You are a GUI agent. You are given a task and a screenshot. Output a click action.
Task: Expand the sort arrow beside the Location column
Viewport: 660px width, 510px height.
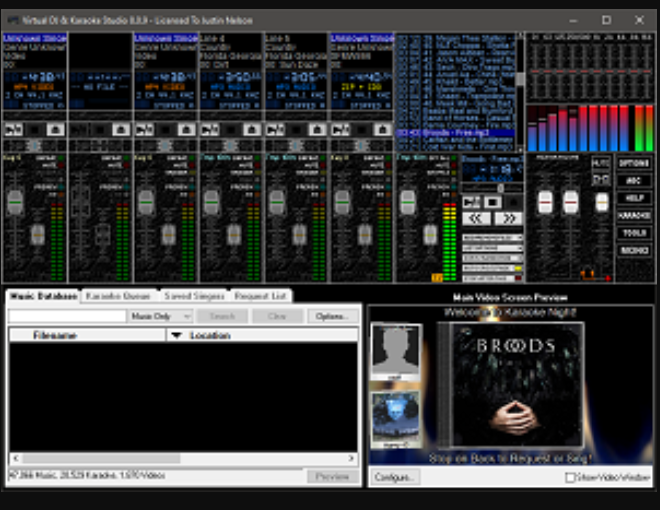(177, 336)
